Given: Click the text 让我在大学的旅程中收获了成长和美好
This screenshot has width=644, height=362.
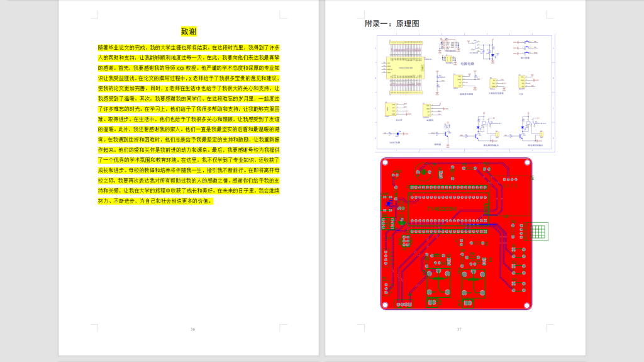Looking at the screenshot, I should click(x=169, y=191).
